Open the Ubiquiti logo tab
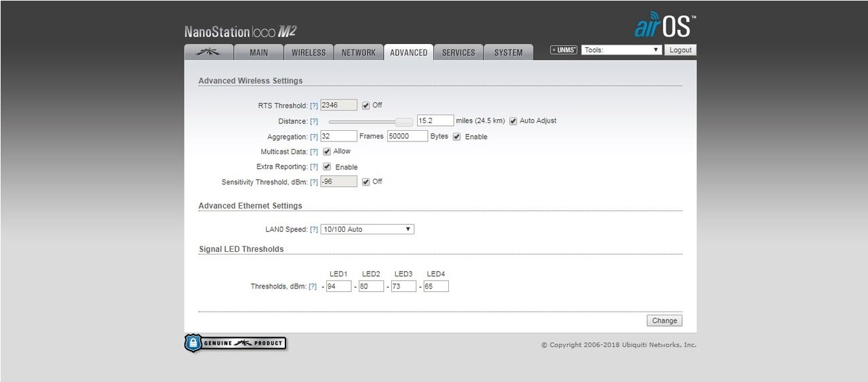The height and width of the screenshot is (382, 868). click(209, 52)
